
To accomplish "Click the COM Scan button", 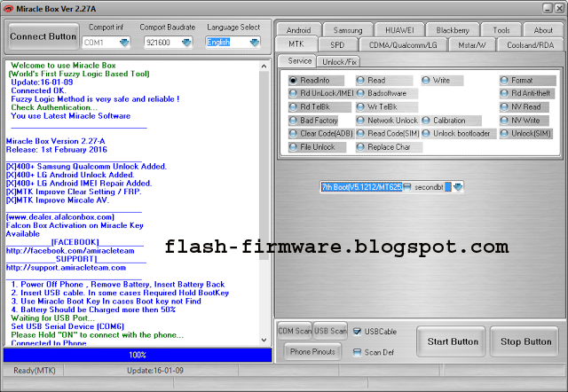I will tap(295, 331).
